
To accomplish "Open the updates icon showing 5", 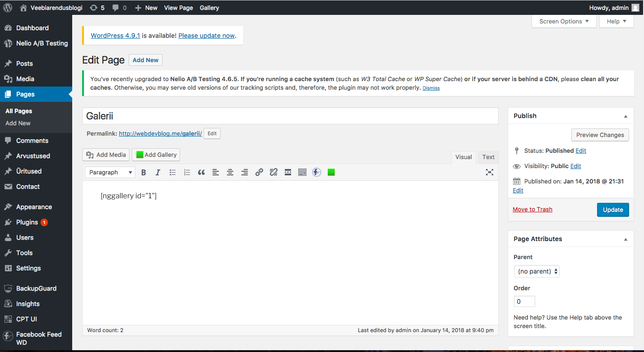I will 97,8.
